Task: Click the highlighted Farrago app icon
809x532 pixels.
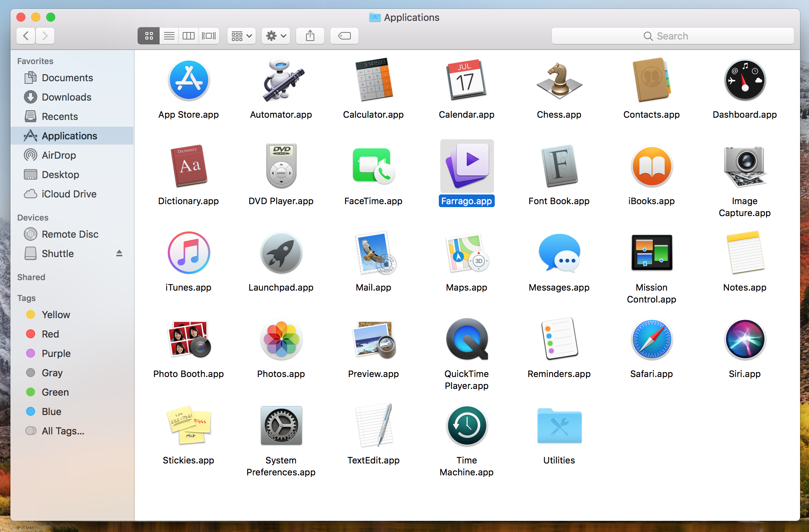Action: 467,166
